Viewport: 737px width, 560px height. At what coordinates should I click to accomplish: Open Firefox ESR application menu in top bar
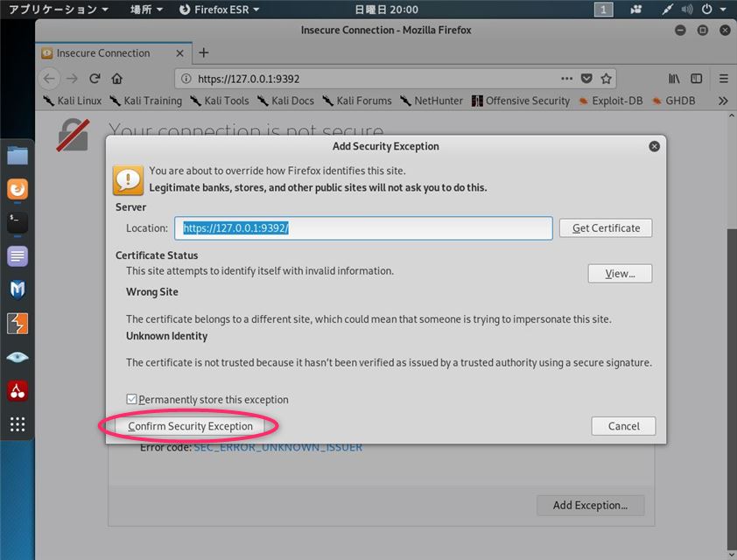point(219,10)
